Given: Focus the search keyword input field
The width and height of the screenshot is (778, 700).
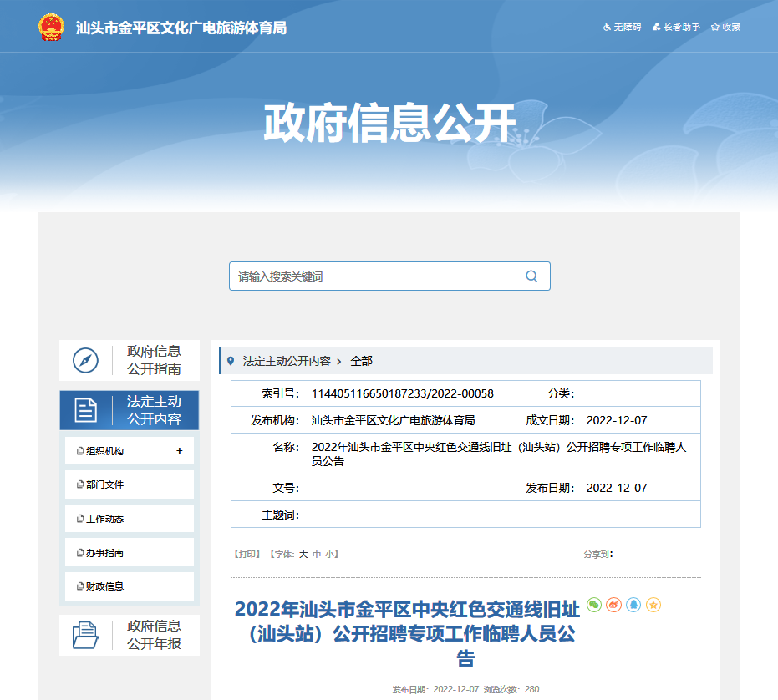Looking at the screenshot, I should tap(389, 276).
